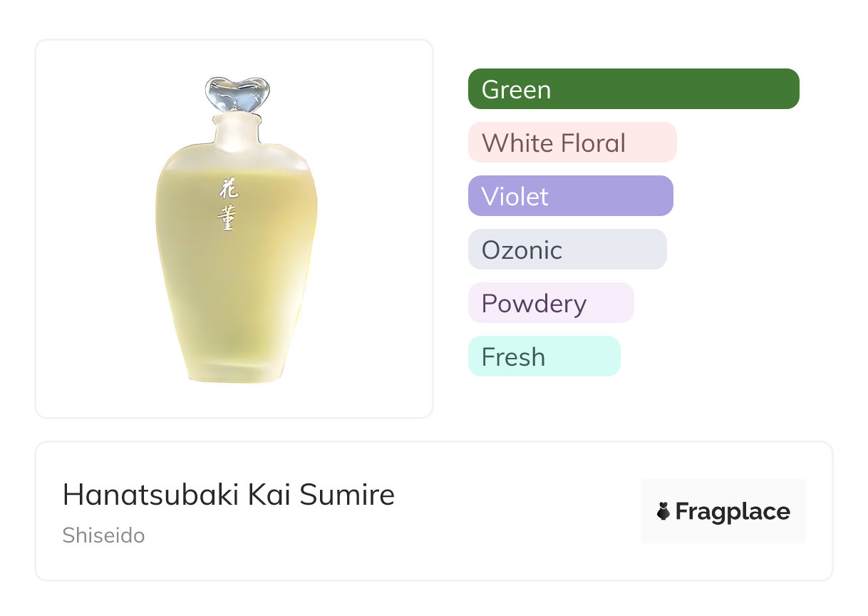The width and height of the screenshot is (868, 616).
Task: Click the word 'Hanatsubaki' in the title
Action: [x=151, y=495]
